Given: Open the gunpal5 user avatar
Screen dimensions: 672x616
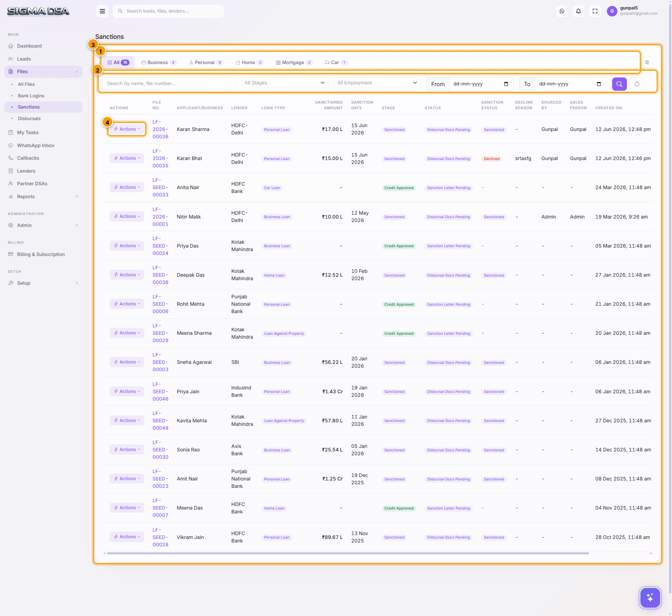Looking at the screenshot, I should [x=612, y=11].
